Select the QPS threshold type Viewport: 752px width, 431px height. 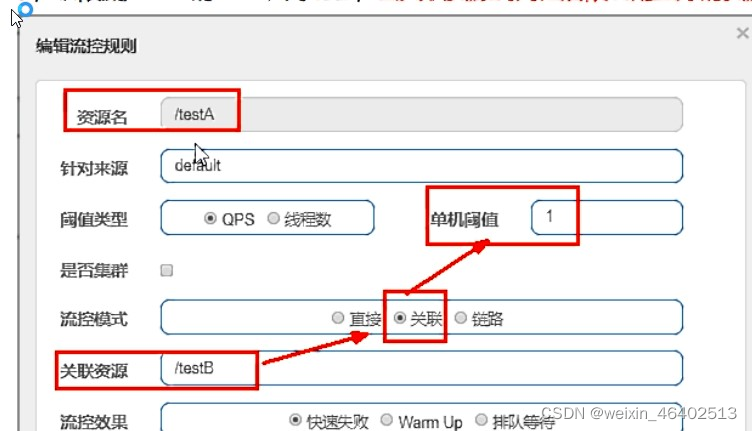coord(210,219)
